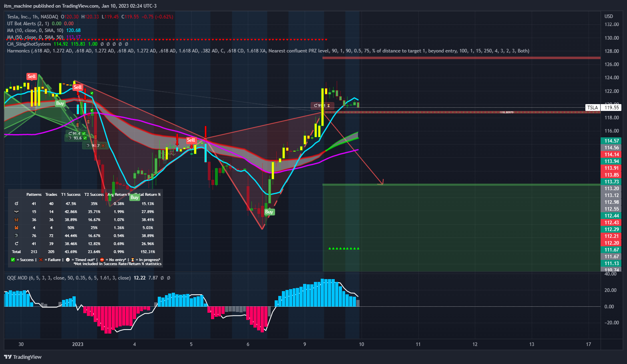Image resolution: width=627 pixels, height=364 pixels.
Task: Click the Sell label at the 2023 start
Action: point(78,87)
